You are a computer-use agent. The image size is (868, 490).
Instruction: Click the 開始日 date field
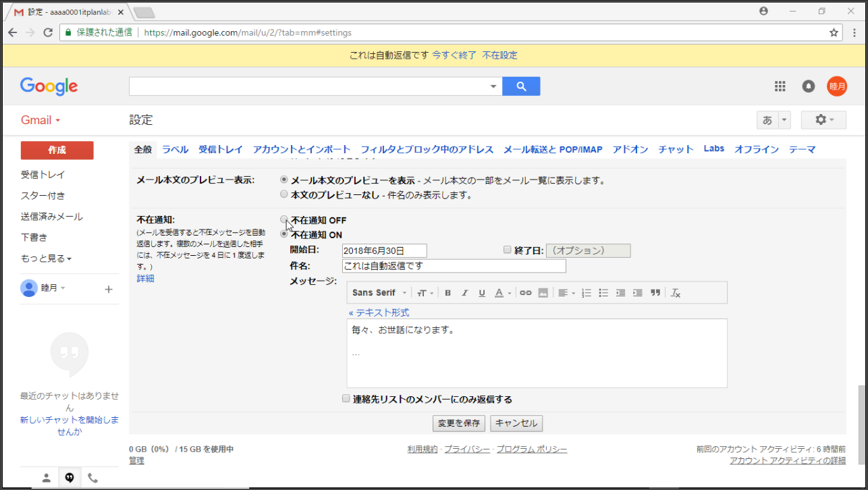tap(385, 250)
